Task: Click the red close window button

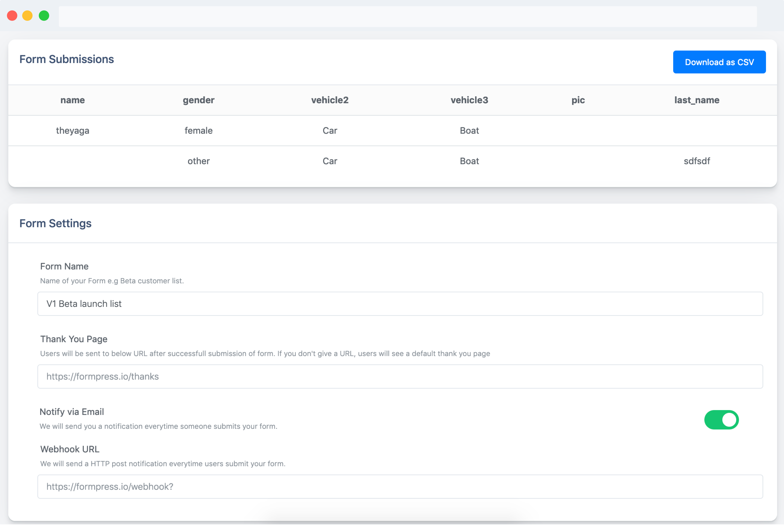Action: tap(12, 15)
